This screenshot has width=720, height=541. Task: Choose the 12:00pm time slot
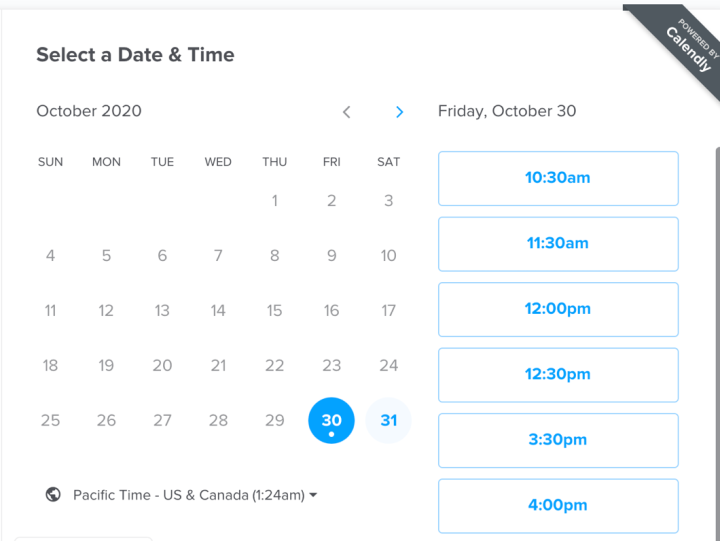(558, 309)
